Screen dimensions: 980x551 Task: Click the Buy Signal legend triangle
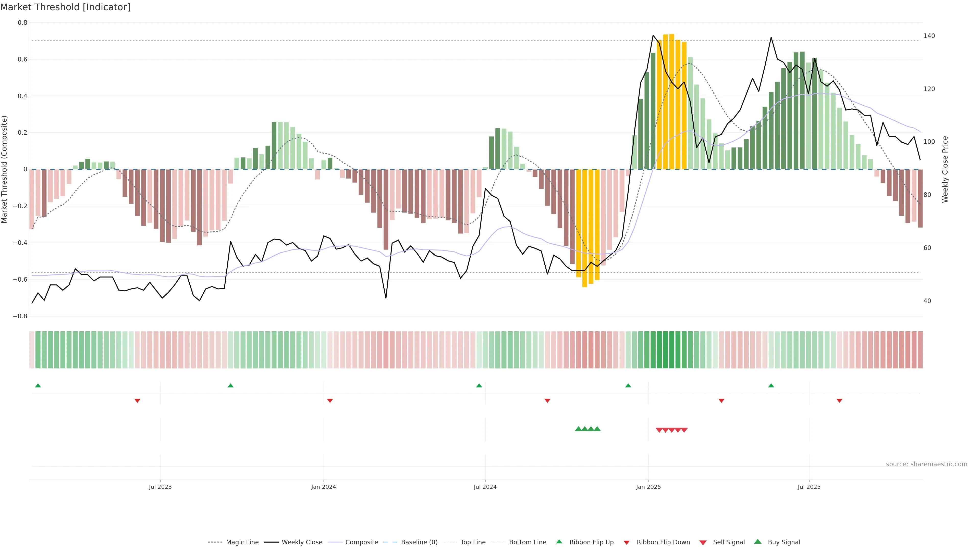click(x=758, y=542)
